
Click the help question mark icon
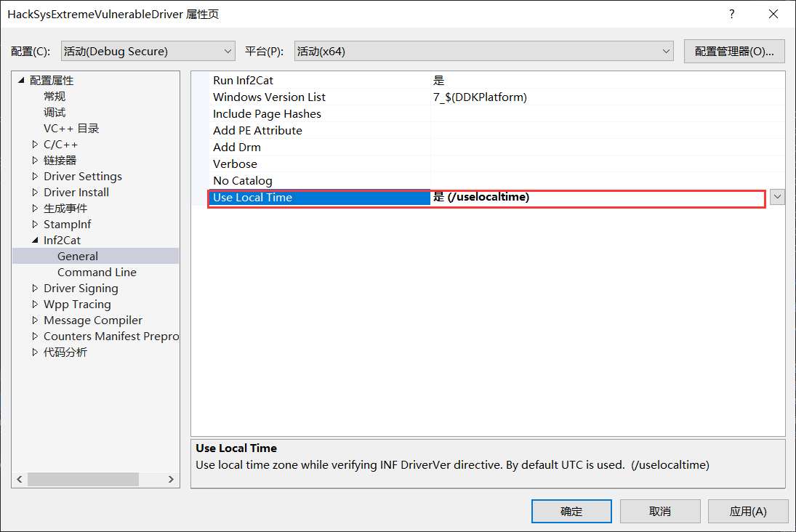click(731, 14)
